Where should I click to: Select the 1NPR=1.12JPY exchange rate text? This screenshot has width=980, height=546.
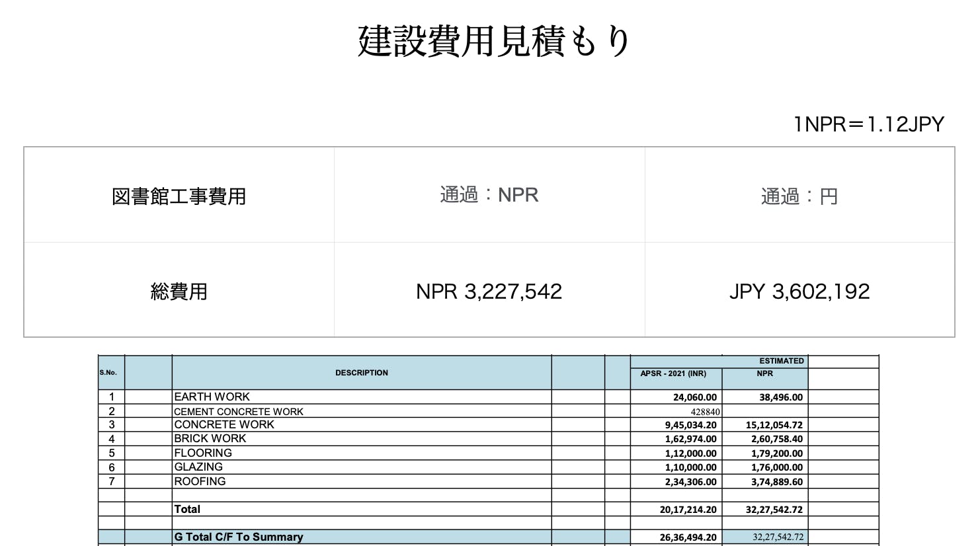(x=868, y=124)
